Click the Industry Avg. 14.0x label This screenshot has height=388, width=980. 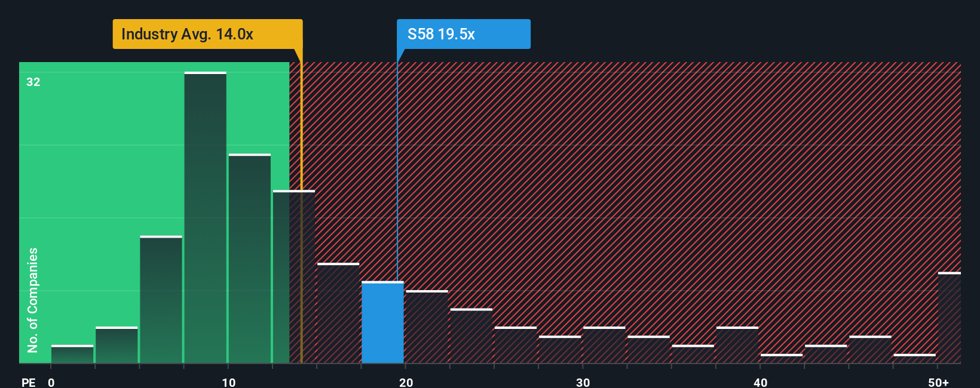207,34
